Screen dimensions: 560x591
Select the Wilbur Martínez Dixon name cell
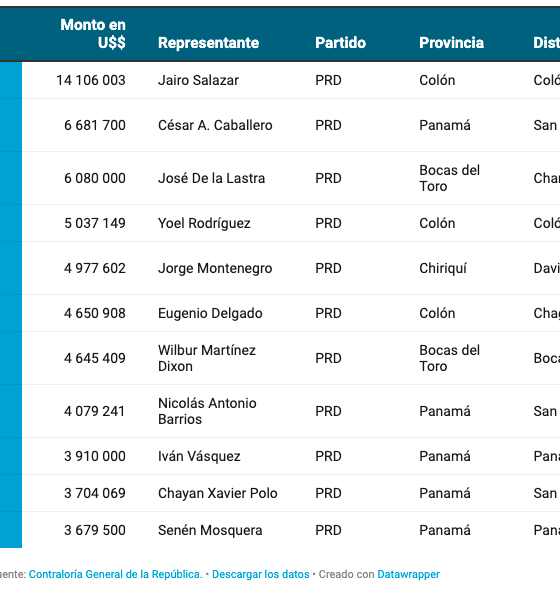click(x=207, y=358)
